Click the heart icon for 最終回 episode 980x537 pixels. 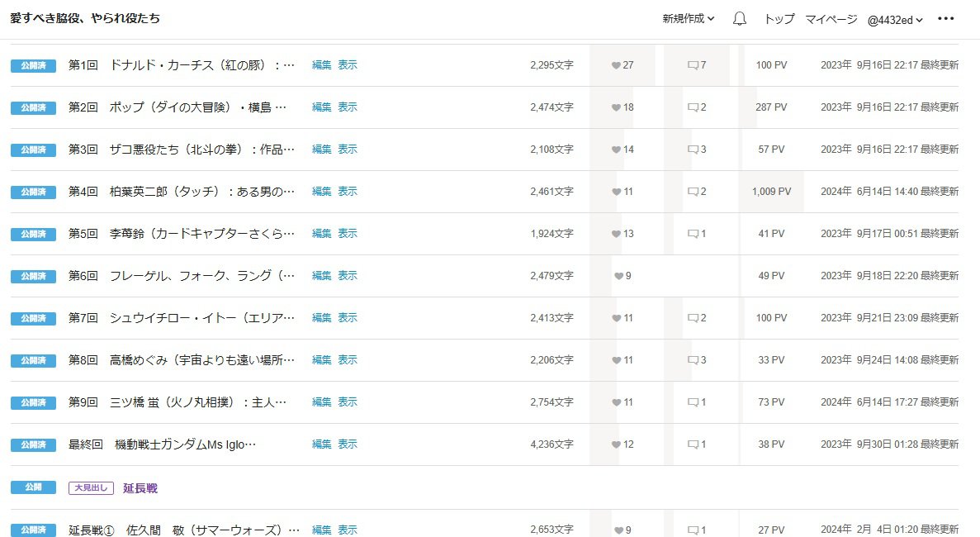click(x=616, y=444)
